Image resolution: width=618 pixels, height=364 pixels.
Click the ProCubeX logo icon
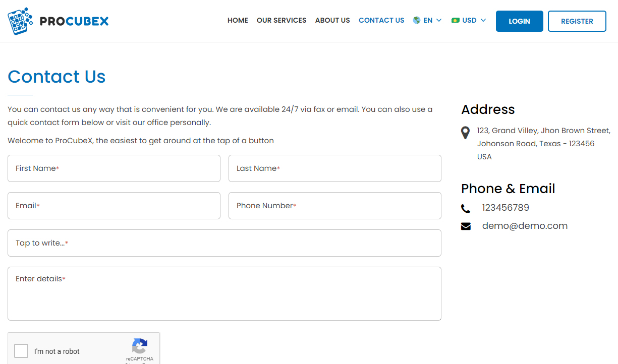(20, 21)
